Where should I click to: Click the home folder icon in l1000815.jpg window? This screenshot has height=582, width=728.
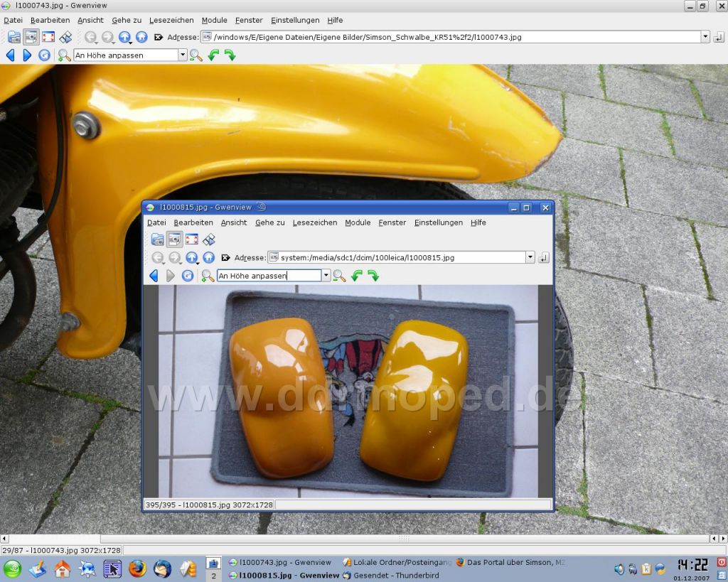point(208,258)
